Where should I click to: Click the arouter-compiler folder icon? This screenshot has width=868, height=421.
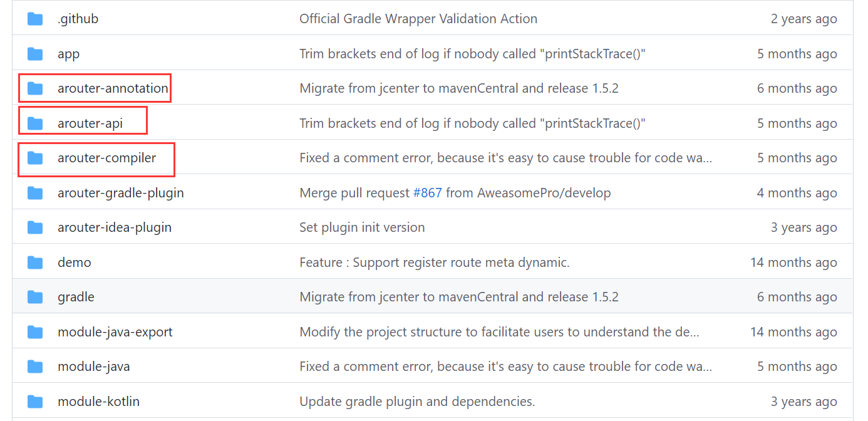point(35,158)
